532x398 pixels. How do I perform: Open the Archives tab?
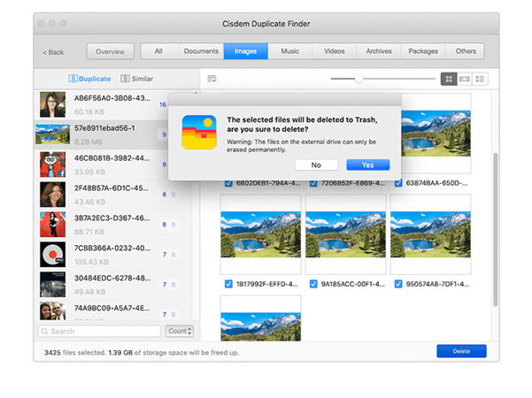(379, 51)
